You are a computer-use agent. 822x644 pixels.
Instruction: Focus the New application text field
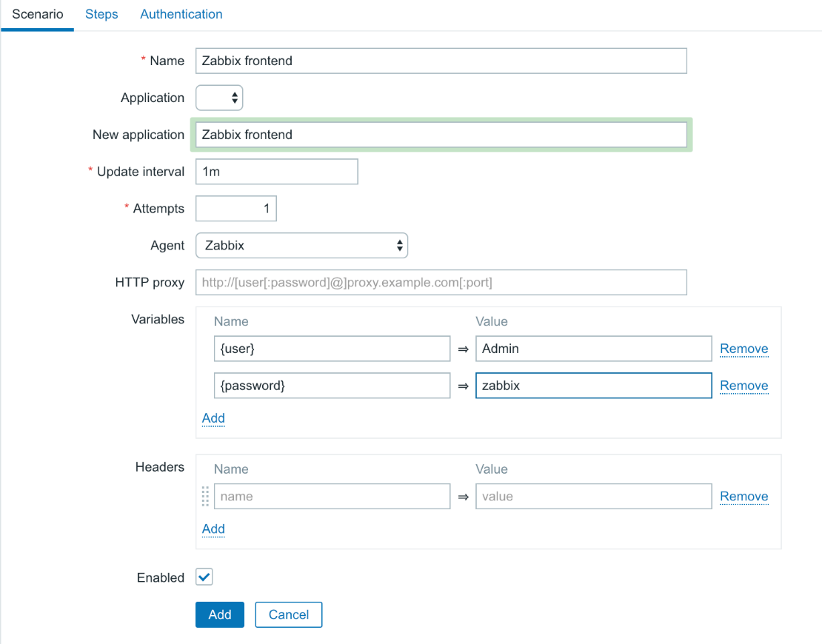[x=441, y=135]
